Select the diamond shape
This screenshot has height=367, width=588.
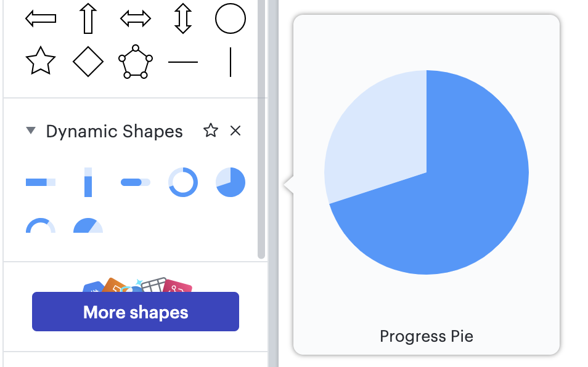point(88,61)
